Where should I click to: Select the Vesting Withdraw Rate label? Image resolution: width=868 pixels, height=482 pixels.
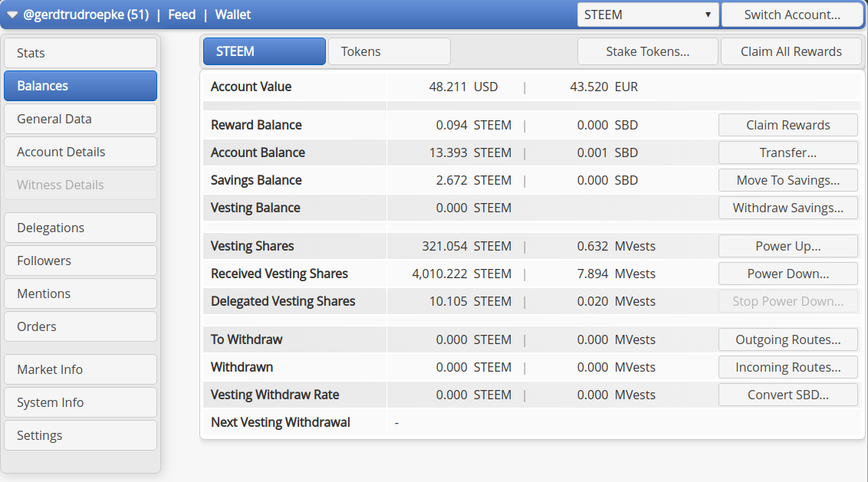(x=275, y=395)
